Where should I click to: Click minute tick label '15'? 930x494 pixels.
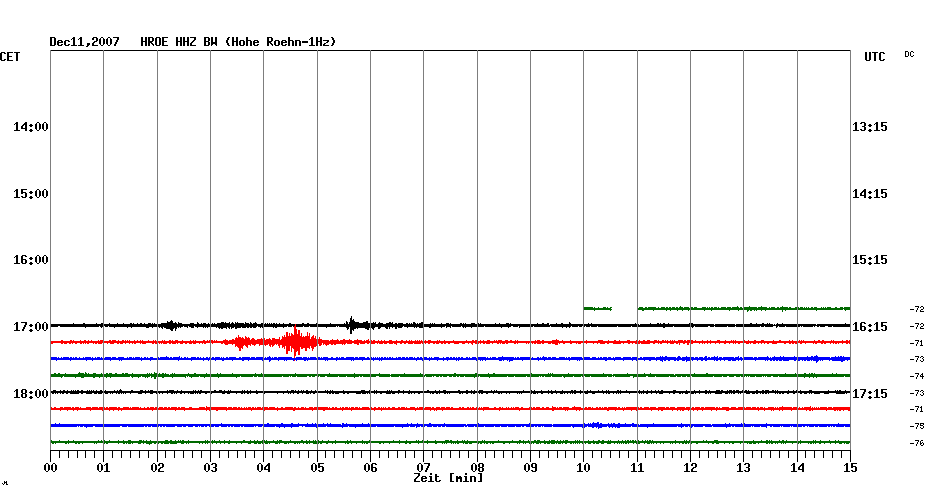pos(851,468)
